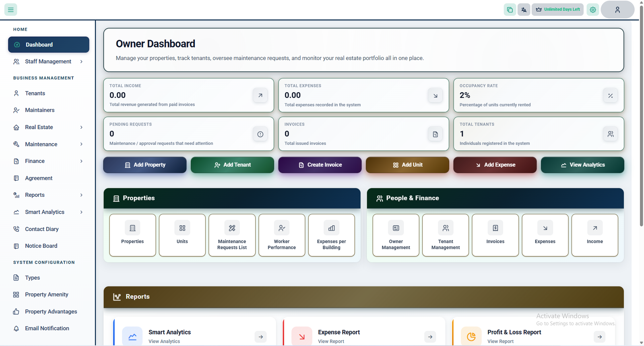Expand sidebar Smart Analytics chevron
This screenshot has height=346, width=644.
pyautogui.click(x=81, y=212)
